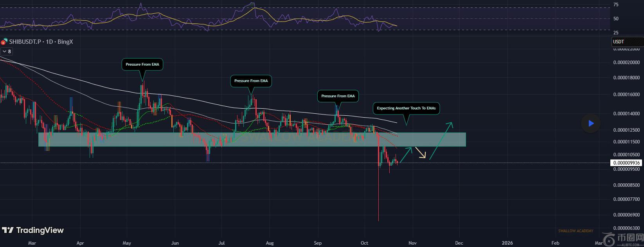Click the 2026 label on time axis

coord(507,243)
